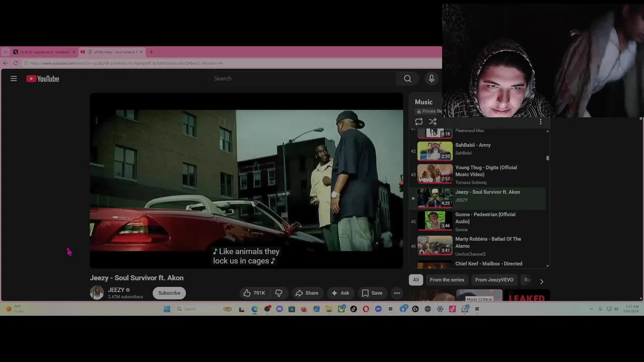
Task: Open the Windows Start menu
Action: [x=167, y=309]
